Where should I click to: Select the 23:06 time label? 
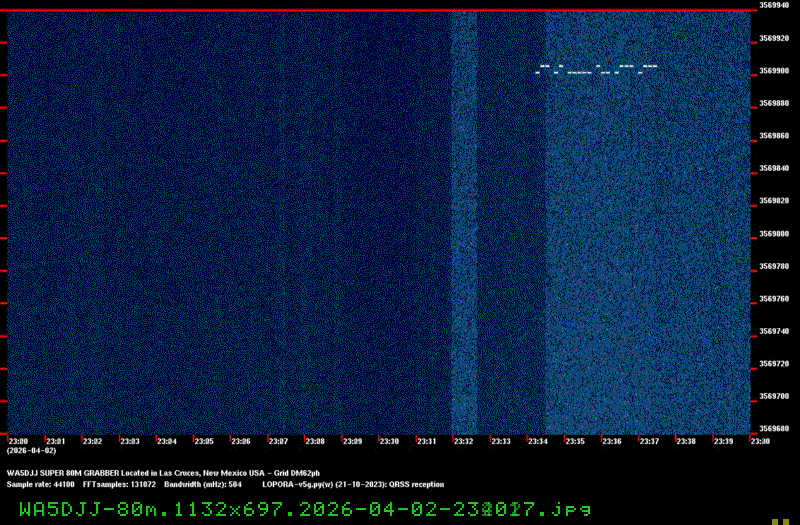241,441
